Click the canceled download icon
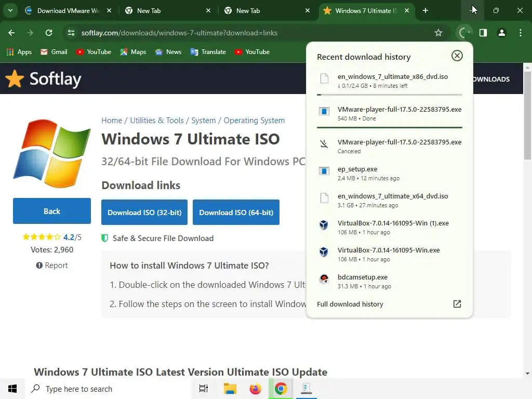Viewport: 532px width, 399px height. tap(324, 144)
